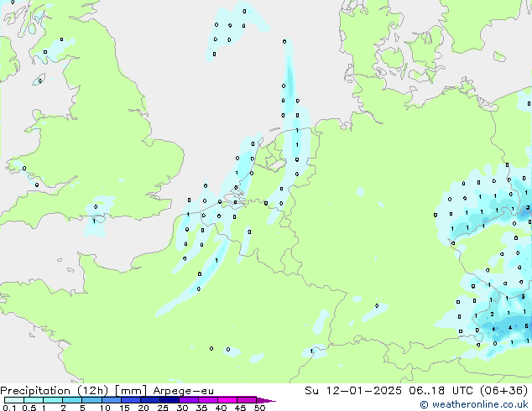Pick the 1–2 mm legend swatch
The height and width of the screenshot is (411, 532).
coord(53,400)
